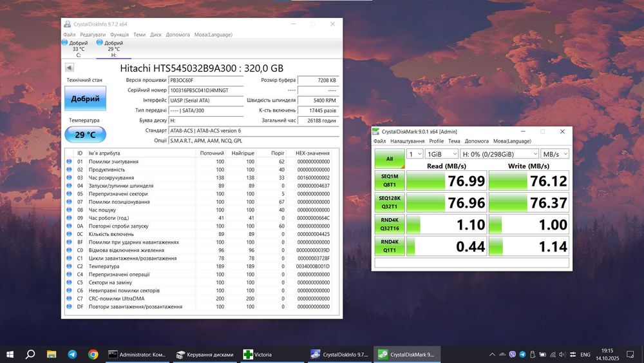Run the RND4K Q1T1 test
The width and height of the screenshot is (644, 363).
pos(390,246)
